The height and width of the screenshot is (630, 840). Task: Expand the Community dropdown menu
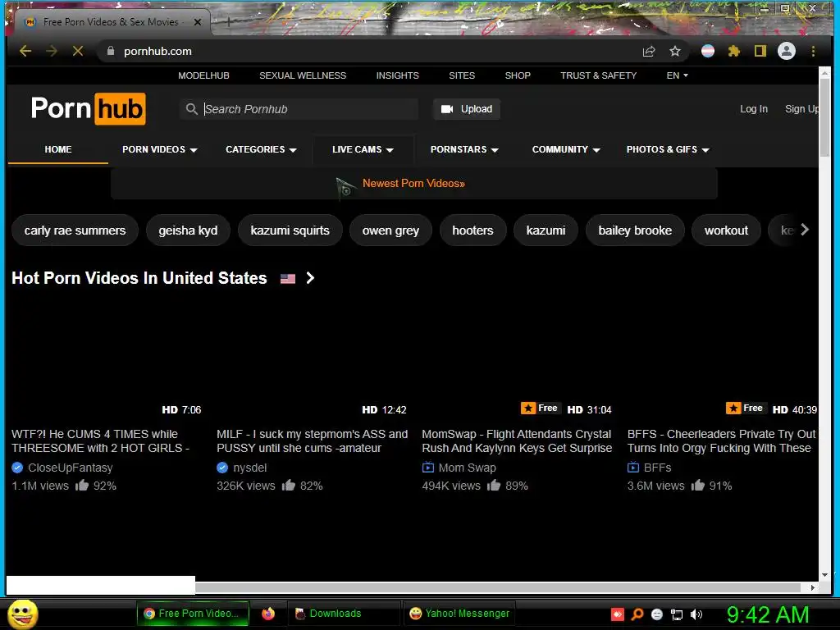[x=566, y=149]
